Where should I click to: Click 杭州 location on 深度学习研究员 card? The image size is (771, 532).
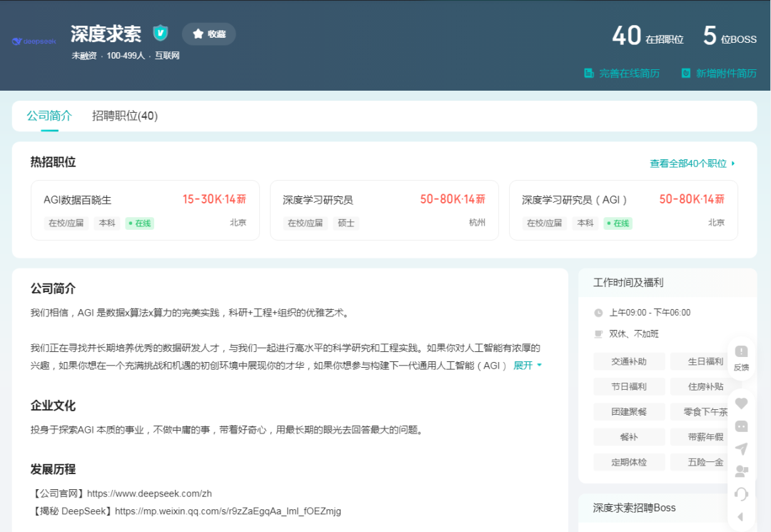click(477, 223)
